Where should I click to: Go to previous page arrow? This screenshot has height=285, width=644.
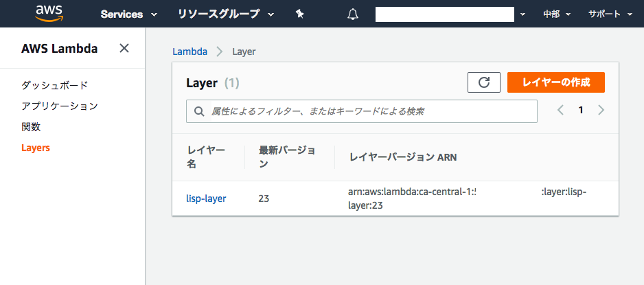[x=560, y=110]
